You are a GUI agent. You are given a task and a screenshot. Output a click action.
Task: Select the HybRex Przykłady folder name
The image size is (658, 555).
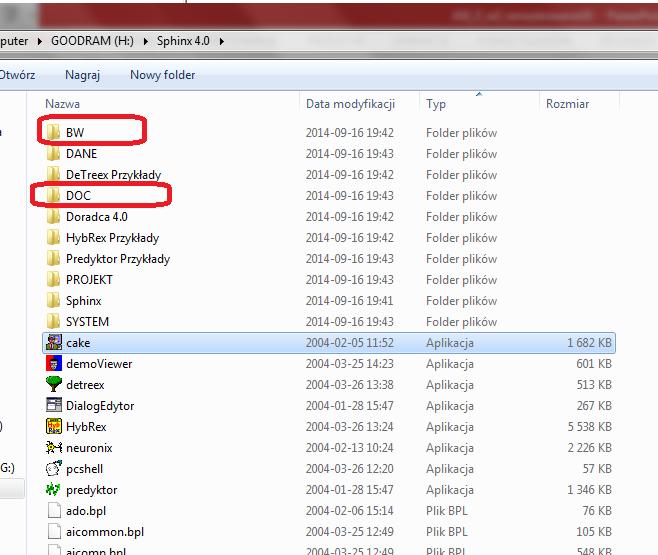click(112, 238)
